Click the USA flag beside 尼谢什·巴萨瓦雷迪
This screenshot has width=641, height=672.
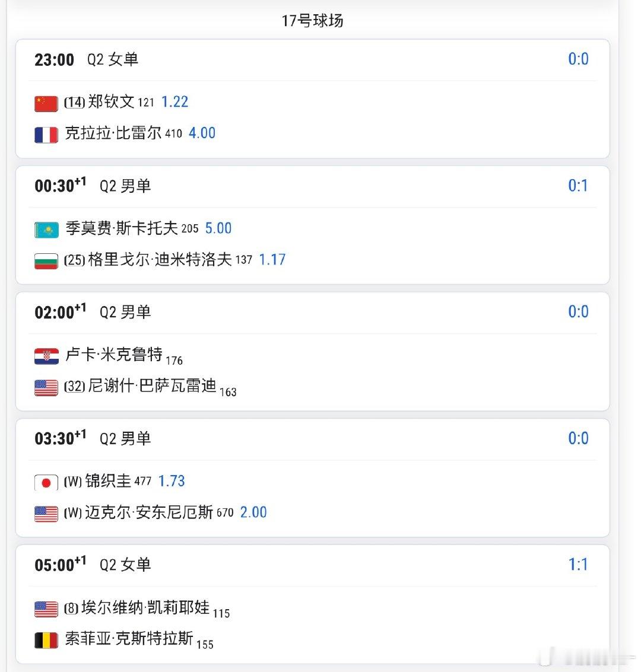tap(46, 388)
